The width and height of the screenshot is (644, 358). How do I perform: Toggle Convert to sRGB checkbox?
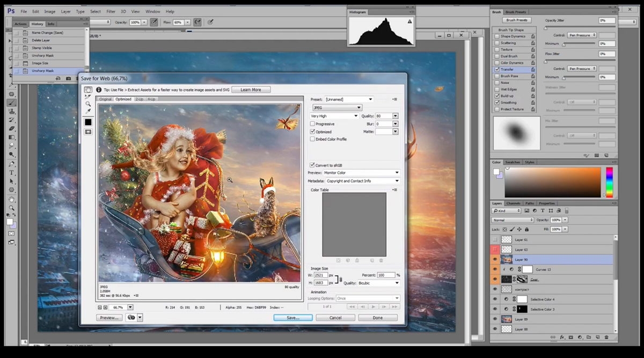[x=312, y=165]
